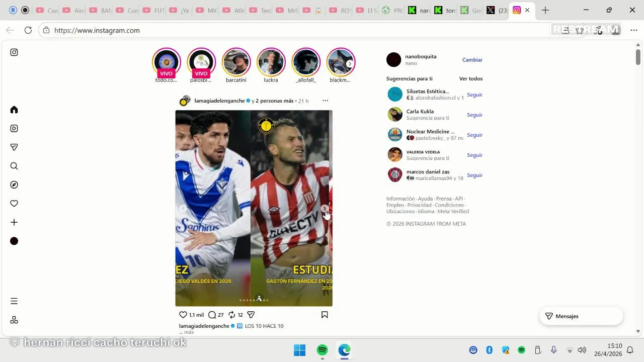Follow Nuclear Medicine account
The height and width of the screenshot is (362, 644).
coord(474,135)
